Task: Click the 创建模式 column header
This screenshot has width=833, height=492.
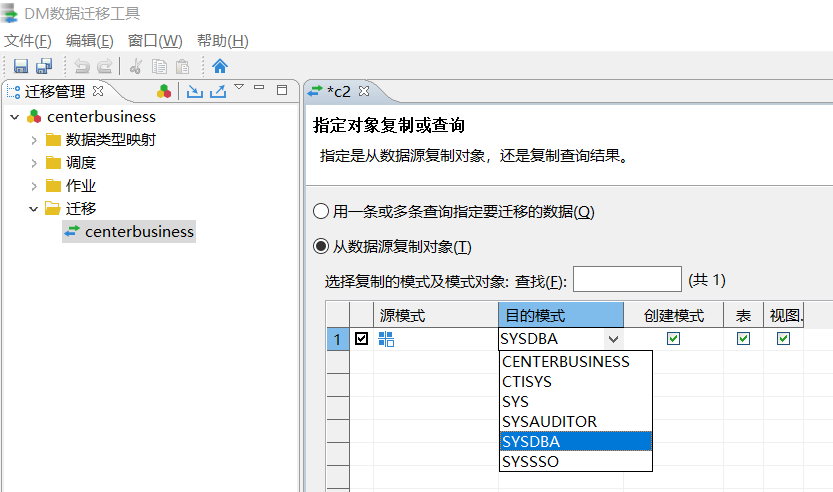Action: tap(674, 315)
